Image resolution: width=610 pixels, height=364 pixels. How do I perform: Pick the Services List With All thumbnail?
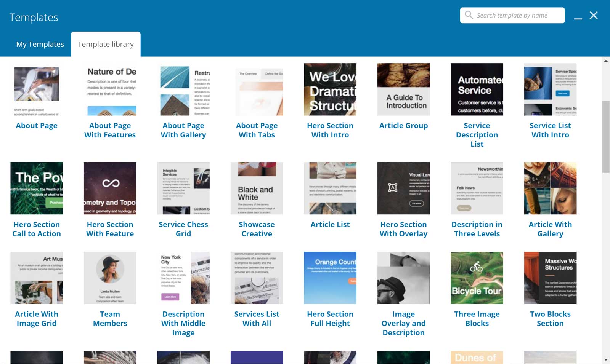click(x=257, y=278)
